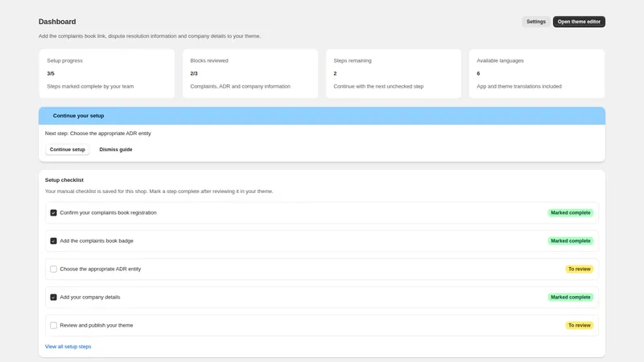Click the To review badge for publish your theme
This screenshot has height=362, width=644.
click(x=580, y=326)
